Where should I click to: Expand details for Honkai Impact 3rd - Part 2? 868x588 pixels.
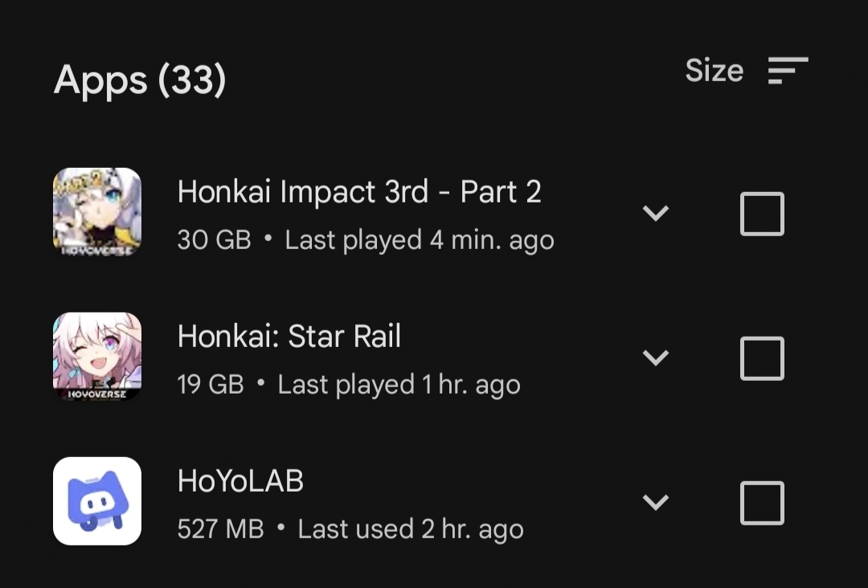point(656,213)
